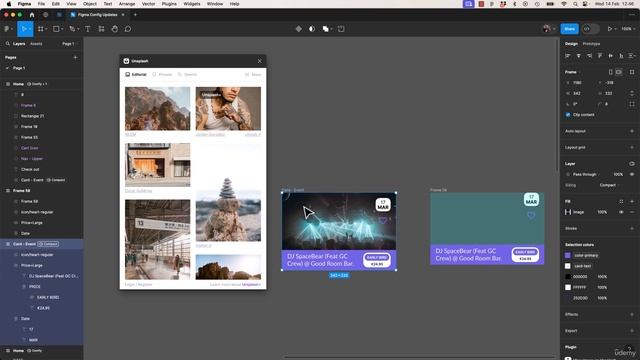Image resolution: width=640 pixels, height=360 pixels.
Task: Open the avatar multiplayer dropdown
Action: [549, 29]
